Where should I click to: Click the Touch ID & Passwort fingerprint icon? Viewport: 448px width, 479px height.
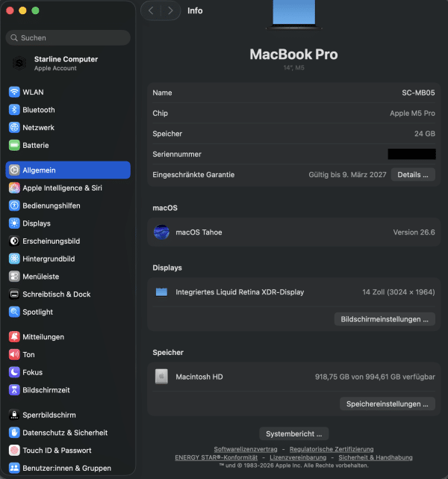[x=14, y=451]
